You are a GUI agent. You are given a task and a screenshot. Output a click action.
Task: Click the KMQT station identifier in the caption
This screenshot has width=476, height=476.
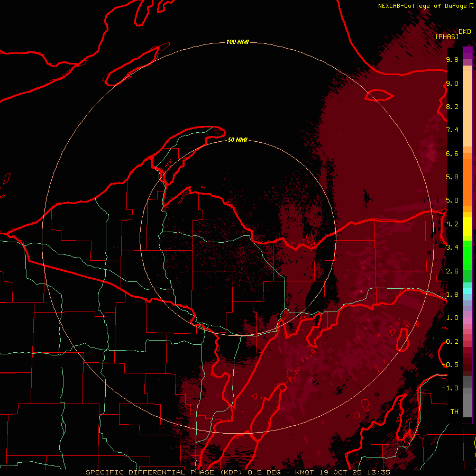304,472
